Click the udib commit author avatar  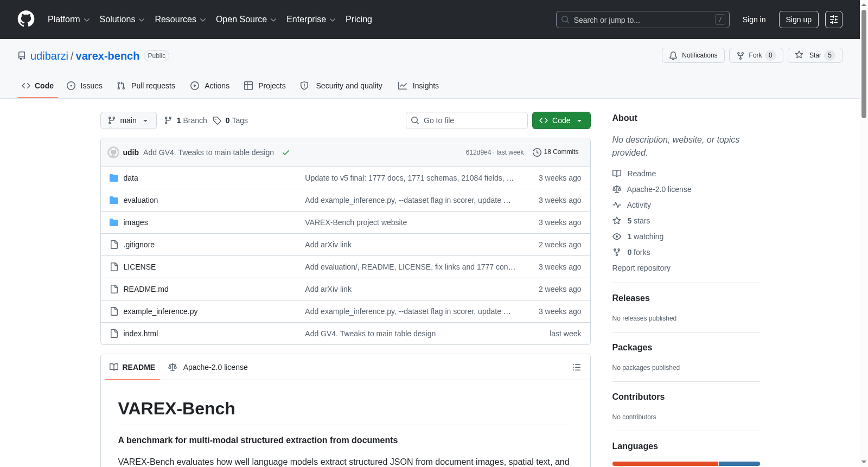[113, 152]
